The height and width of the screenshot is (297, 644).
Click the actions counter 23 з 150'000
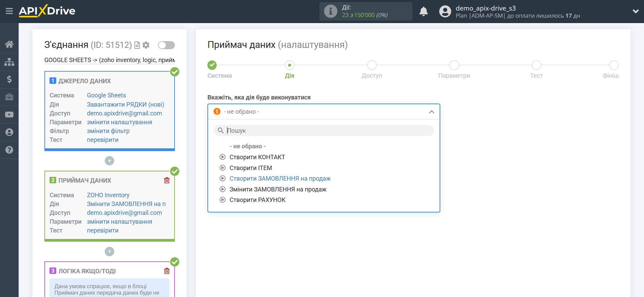(x=365, y=15)
